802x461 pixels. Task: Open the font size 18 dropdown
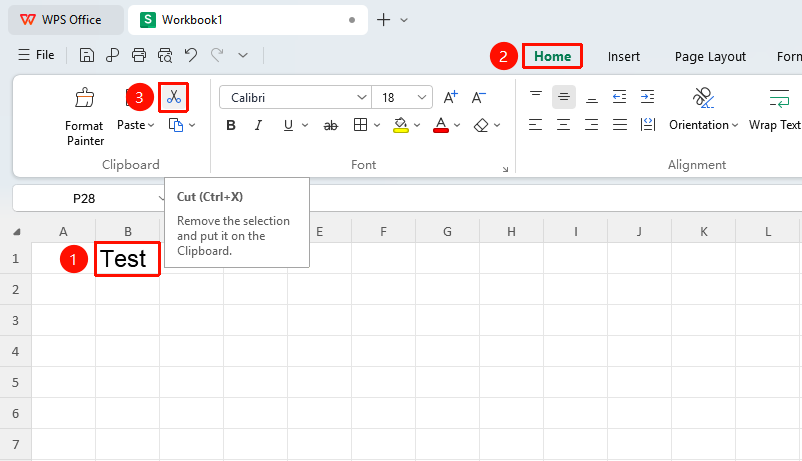click(x=421, y=97)
